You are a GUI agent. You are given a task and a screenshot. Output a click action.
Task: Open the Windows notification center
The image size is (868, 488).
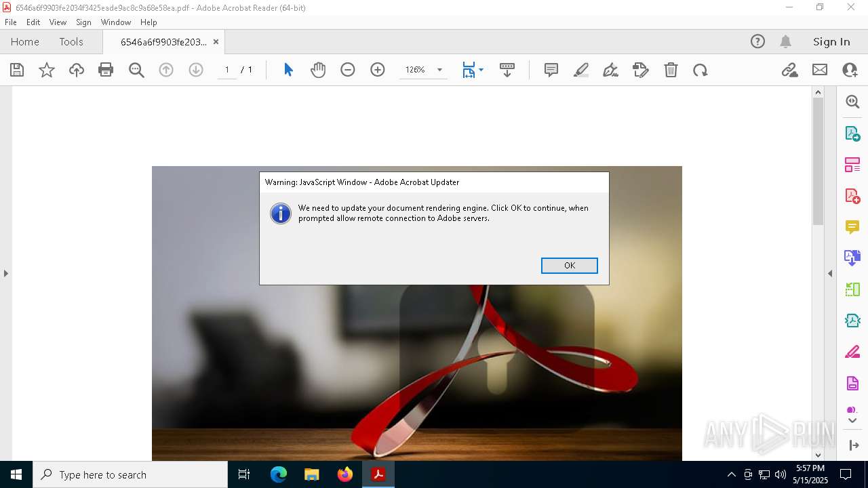click(846, 474)
